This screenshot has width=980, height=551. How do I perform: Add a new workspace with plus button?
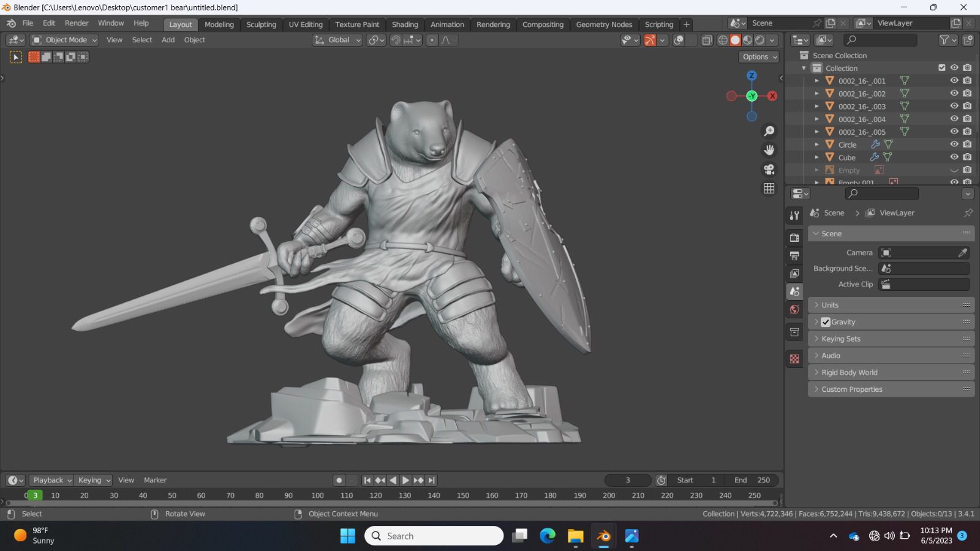pyautogui.click(x=687, y=24)
